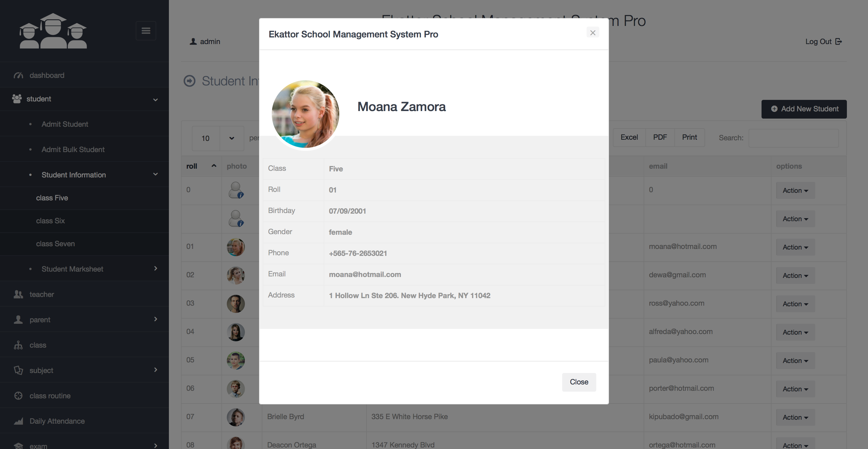868x449 pixels.
Task: Click the subject book icon
Action: coord(18,370)
